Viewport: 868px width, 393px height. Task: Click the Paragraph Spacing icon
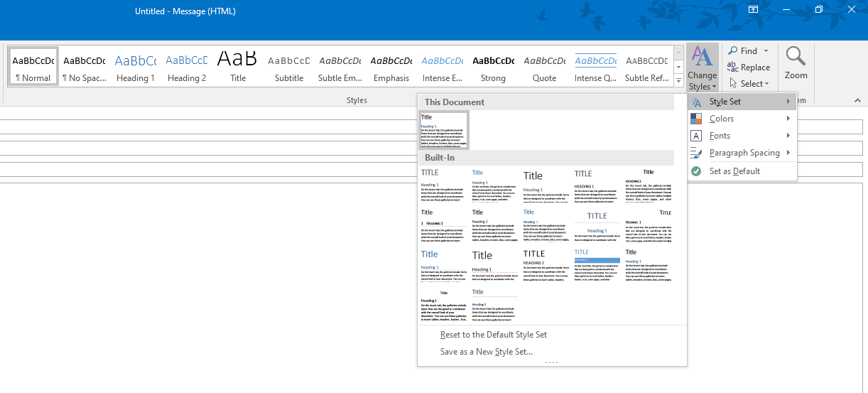(696, 153)
